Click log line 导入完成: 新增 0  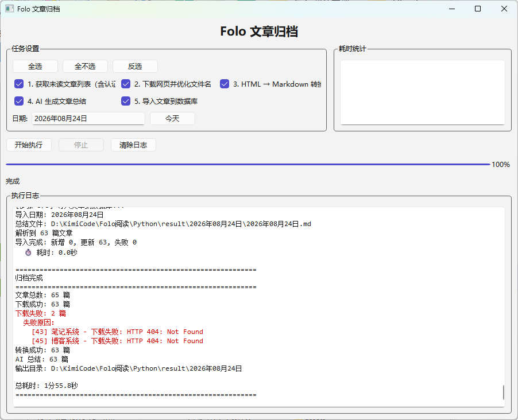(x=76, y=242)
